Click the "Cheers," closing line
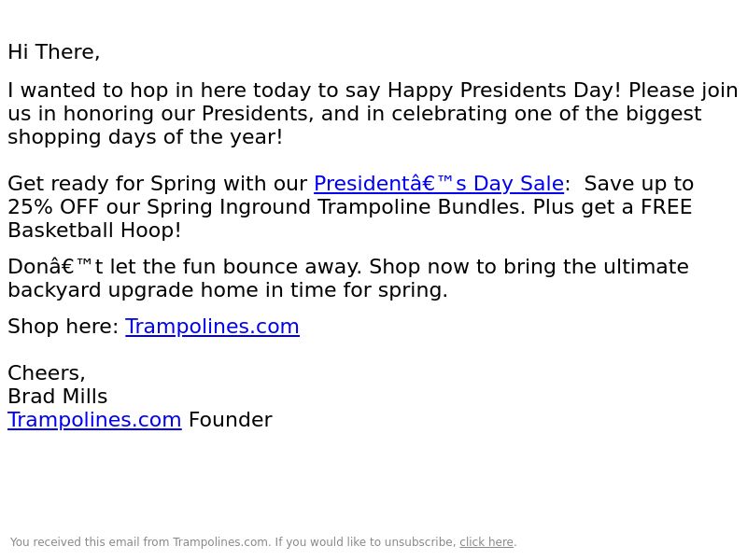747x560 pixels. [46, 373]
